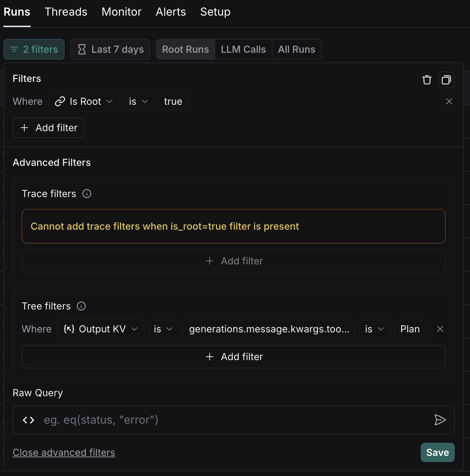Switch to All Runs view
Image resolution: width=470 pixels, height=476 pixels.
(296, 49)
